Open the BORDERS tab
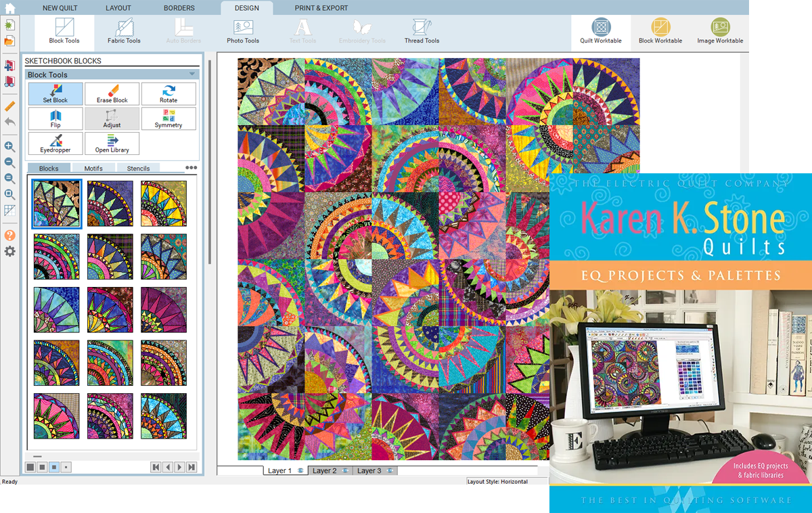812x513 pixels. pos(179,8)
